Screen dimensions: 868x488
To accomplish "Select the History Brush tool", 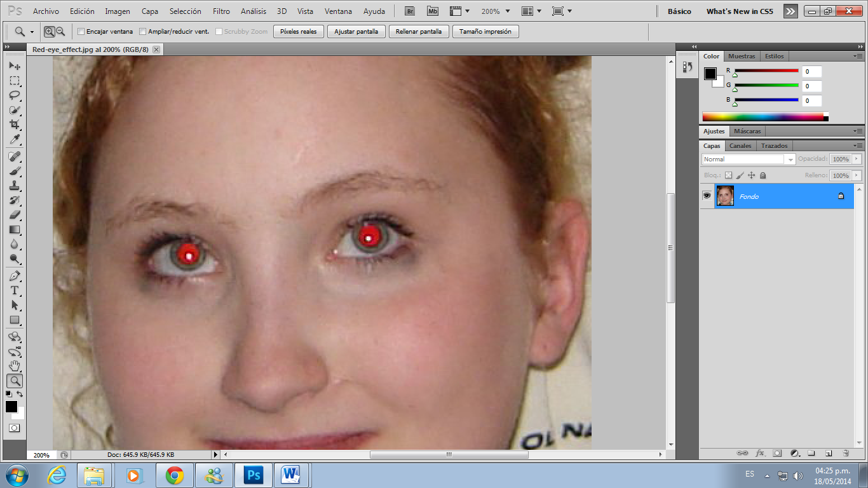I will pyautogui.click(x=15, y=200).
